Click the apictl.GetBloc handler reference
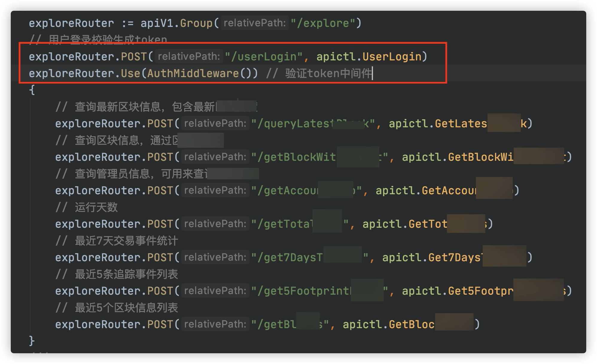Image resolution: width=597 pixels, height=364 pixels. (388, 325)
